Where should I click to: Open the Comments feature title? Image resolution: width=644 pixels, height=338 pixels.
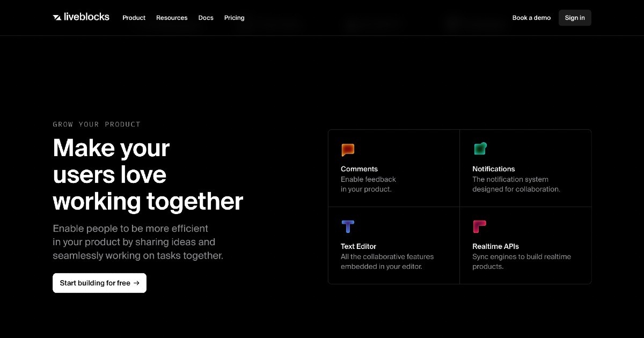pyautogui.click(x=359, y=169)
